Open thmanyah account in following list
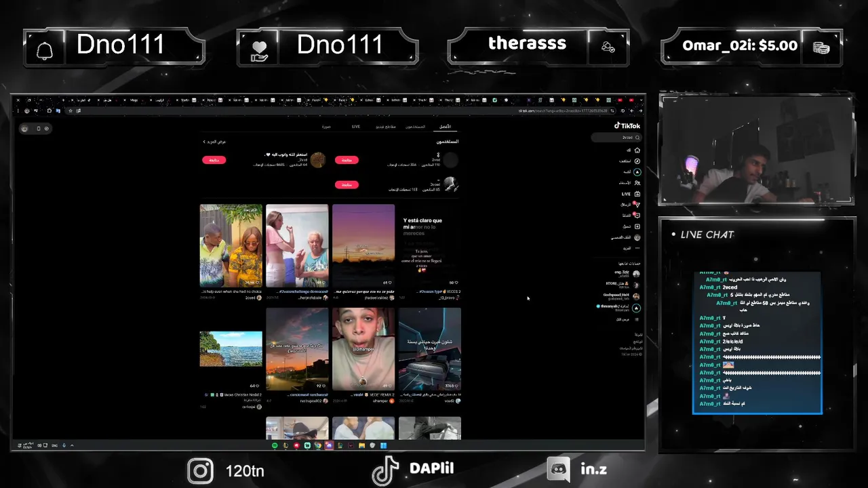The height and width of the screenshot is (488, 868). (x=618, y=308)
